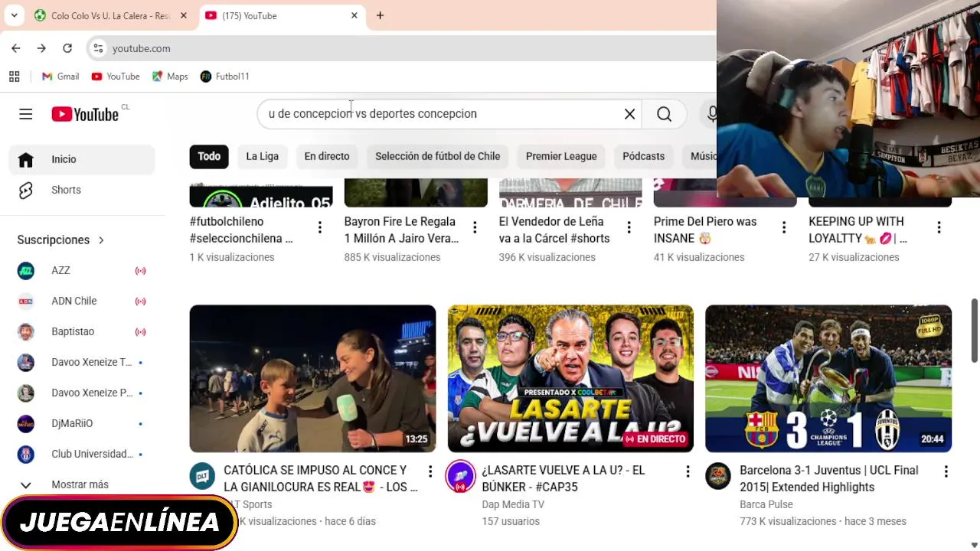Viewport: 980px width, 551px height.
Task: Select the En directo filter chip
Action: coord(327,156)
